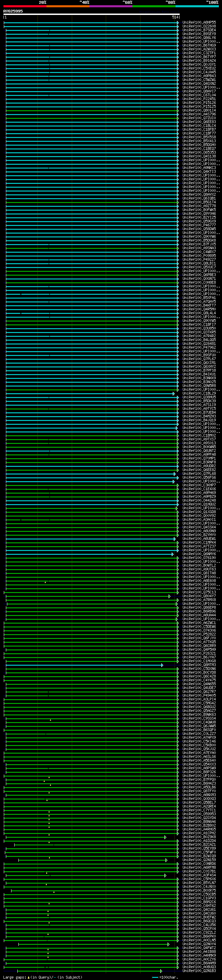The image size is (222, 980).
Task: Select the UniRef100_Q8TFY0 label
Action: 199,791
